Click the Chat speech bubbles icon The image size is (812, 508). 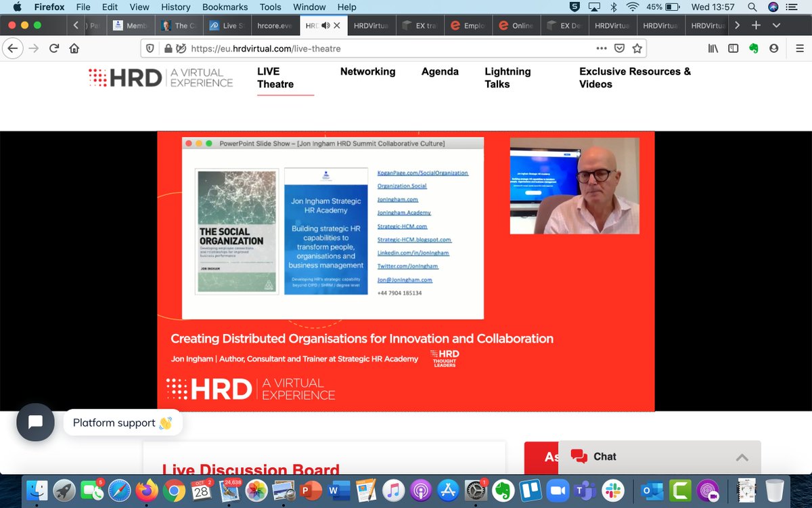(579, 457)
